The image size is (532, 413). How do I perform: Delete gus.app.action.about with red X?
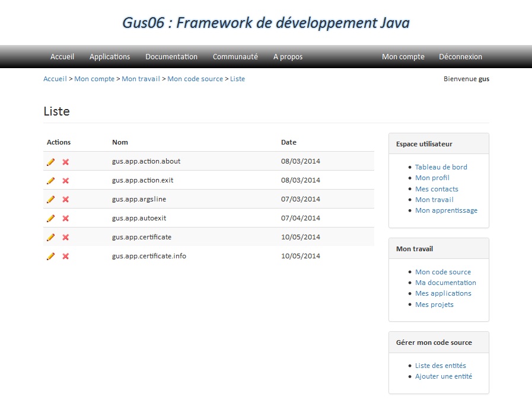[x=65, y=162]
